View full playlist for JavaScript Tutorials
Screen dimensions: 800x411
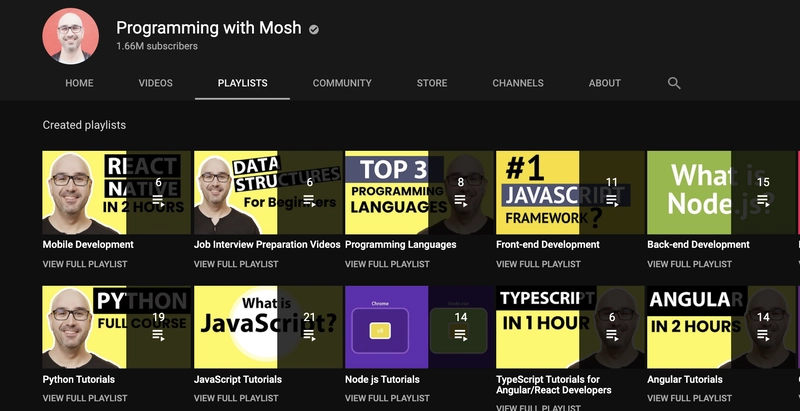pos(236,398)
